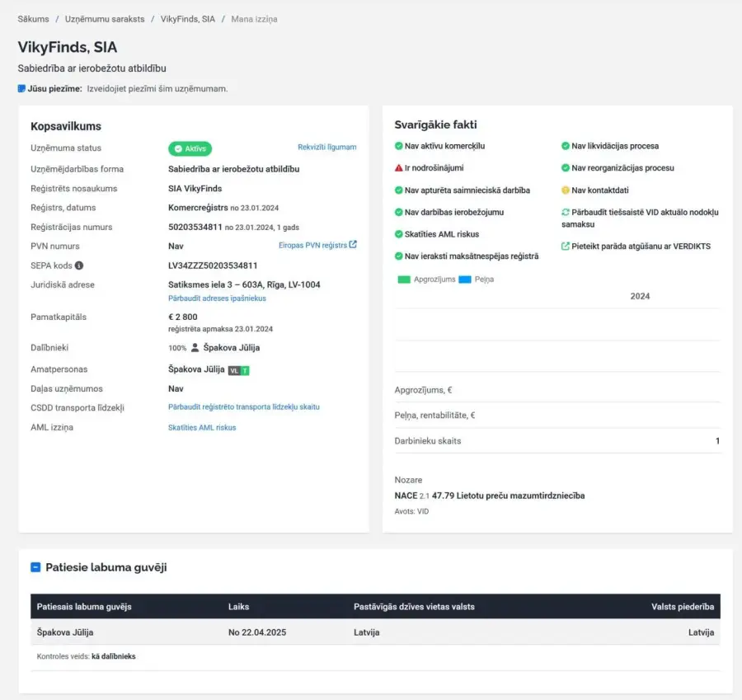Click kā dalībnieks control type text
The image size is (742, 700).
coord(114,656)
